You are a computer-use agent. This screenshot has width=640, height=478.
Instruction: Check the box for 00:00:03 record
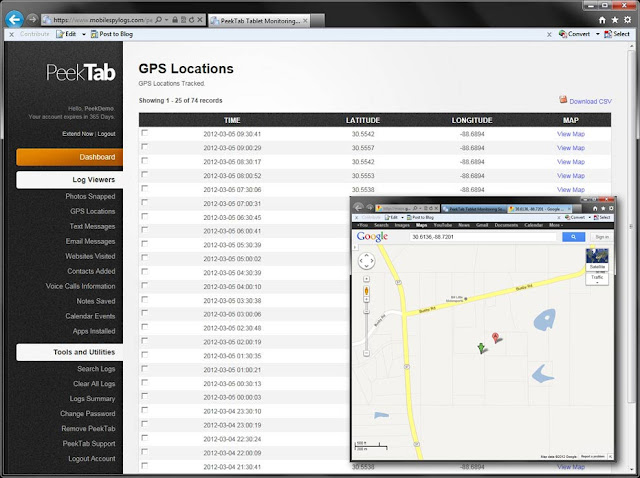point(144,396)
